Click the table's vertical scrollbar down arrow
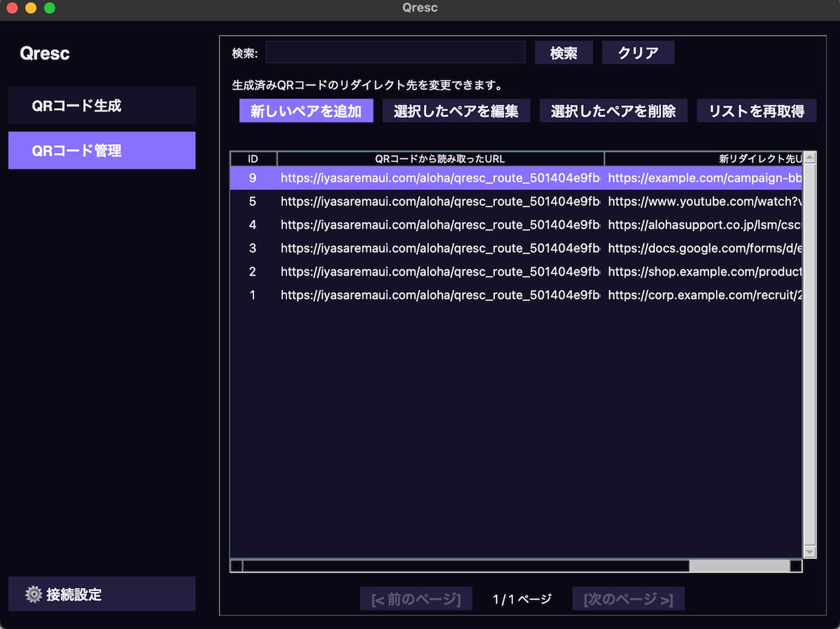Screen dimensions: 840x629 click(810, 553)
